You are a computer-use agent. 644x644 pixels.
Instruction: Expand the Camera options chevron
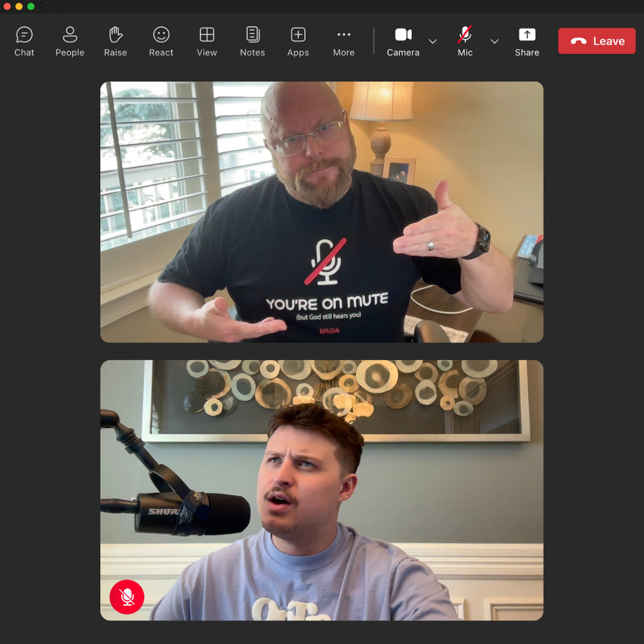[x=433, y=41]
